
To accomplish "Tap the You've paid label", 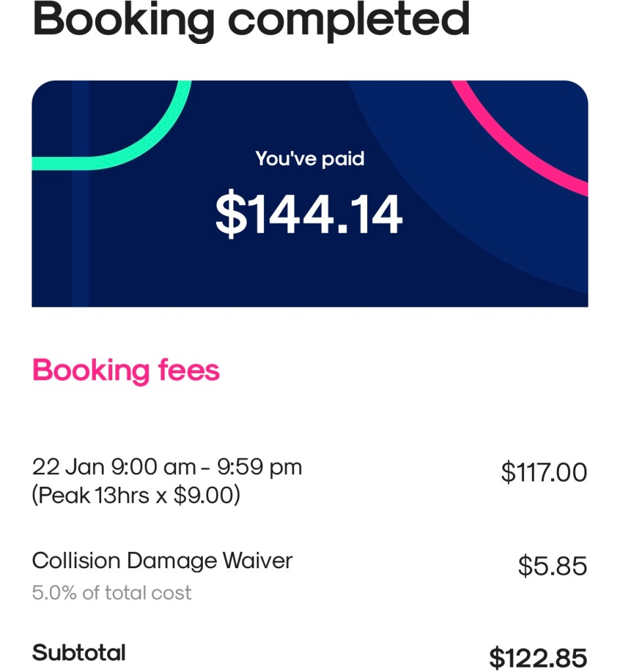I will pos(309,158).
